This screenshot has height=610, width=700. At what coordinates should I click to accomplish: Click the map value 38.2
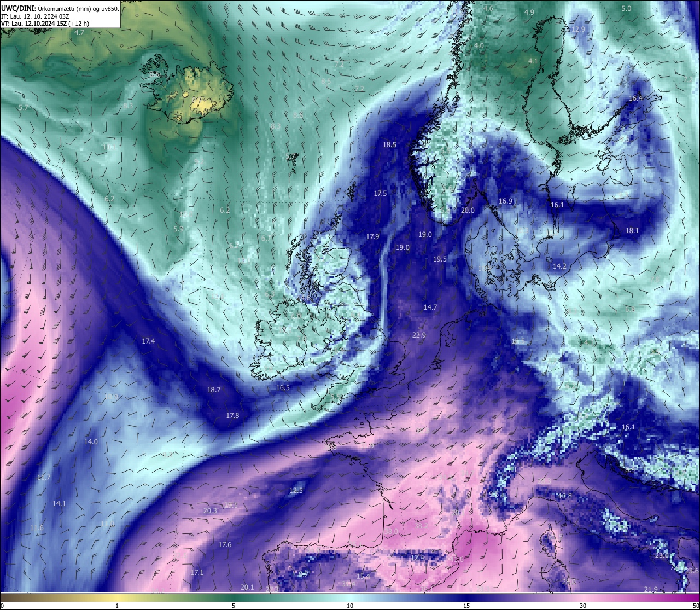(421, 526)
